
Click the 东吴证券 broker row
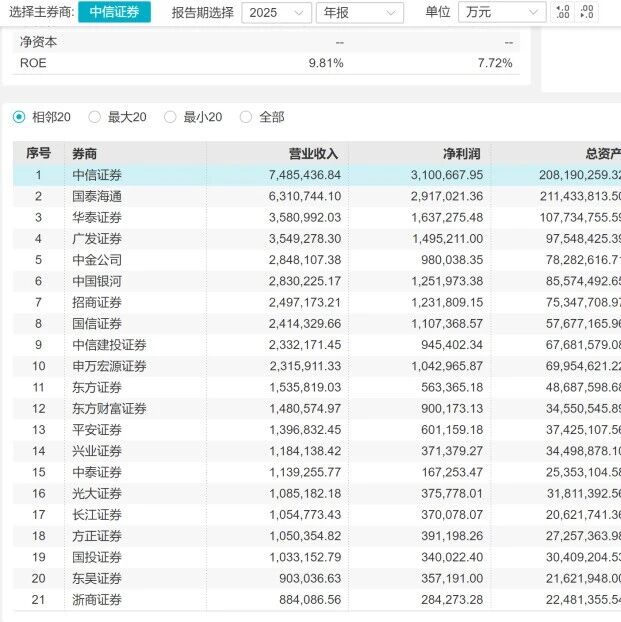(317, 578)
